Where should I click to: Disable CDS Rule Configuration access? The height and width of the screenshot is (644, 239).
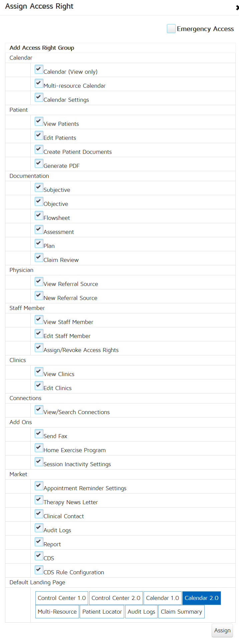[x=39, y=570]
